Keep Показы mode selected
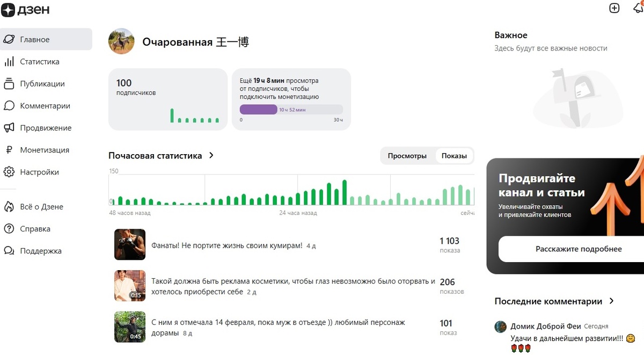The image size is (644, 355). point(453,155)
